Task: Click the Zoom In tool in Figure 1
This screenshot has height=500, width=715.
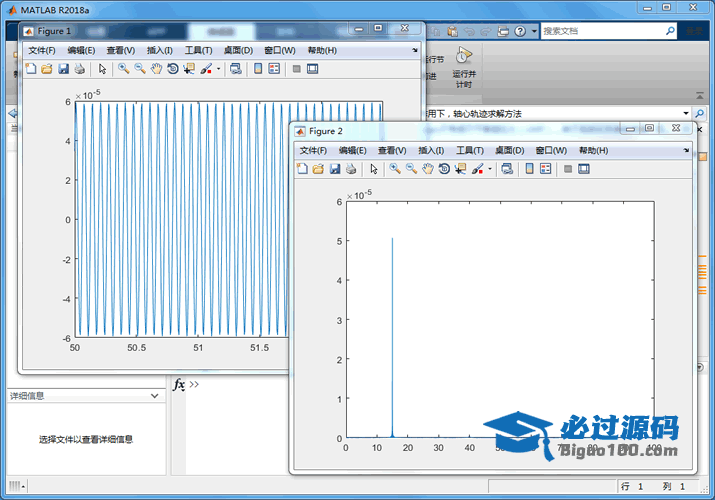Action: [123, 69]
